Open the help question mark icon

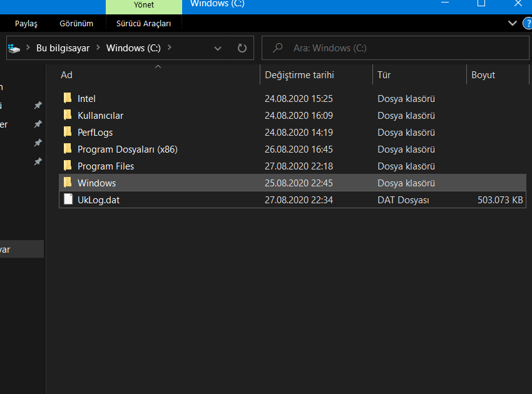[x=528, y=23]
